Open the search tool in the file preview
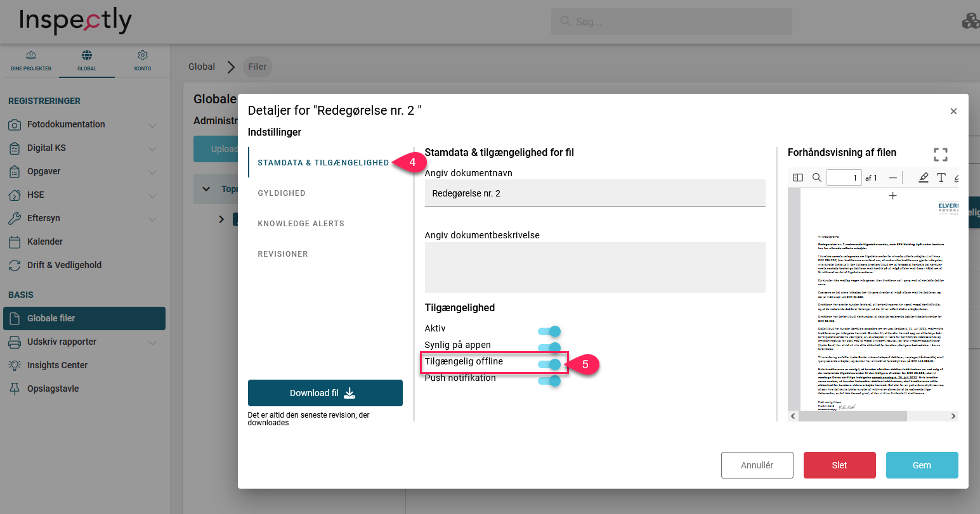This screenshot has height=514, width=980. 817,178
